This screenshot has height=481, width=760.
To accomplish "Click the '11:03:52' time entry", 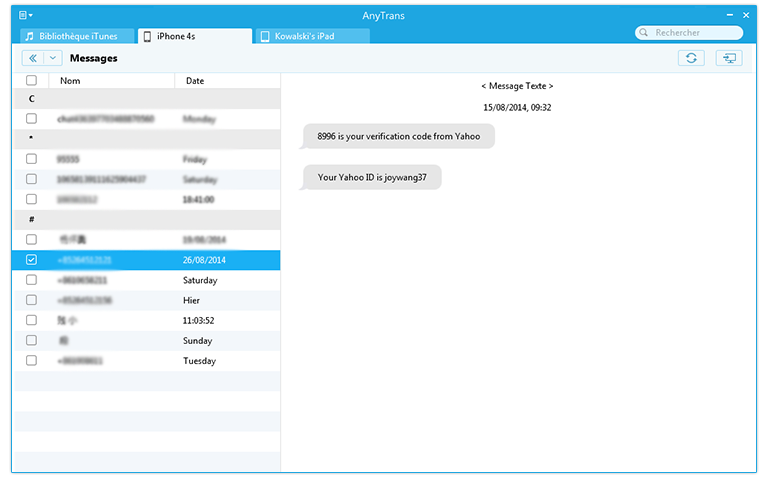I will pos(198,321).
